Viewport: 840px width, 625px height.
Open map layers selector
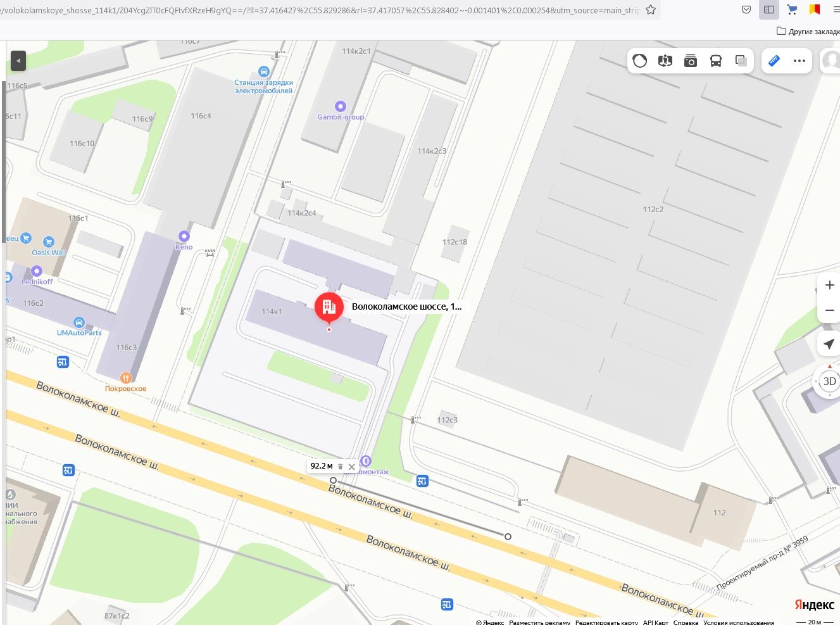(741, 61)
